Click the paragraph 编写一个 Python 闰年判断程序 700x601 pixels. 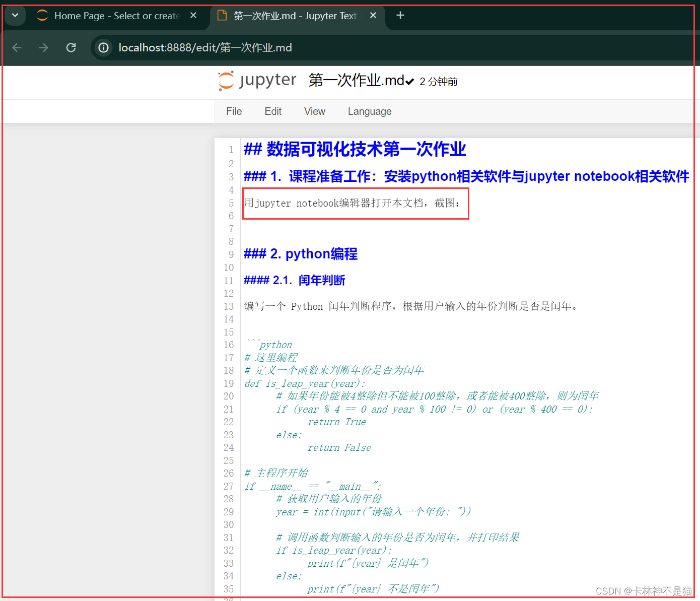(x=411, y=306)
